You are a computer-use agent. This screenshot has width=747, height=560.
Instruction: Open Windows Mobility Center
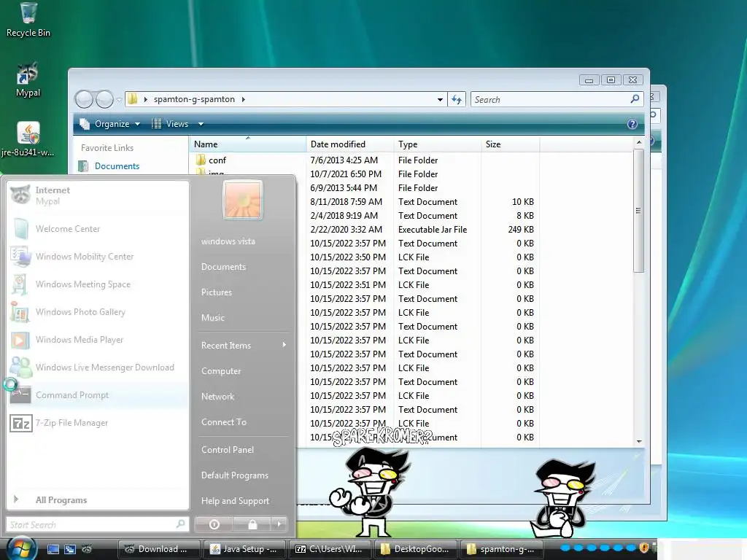98,256
